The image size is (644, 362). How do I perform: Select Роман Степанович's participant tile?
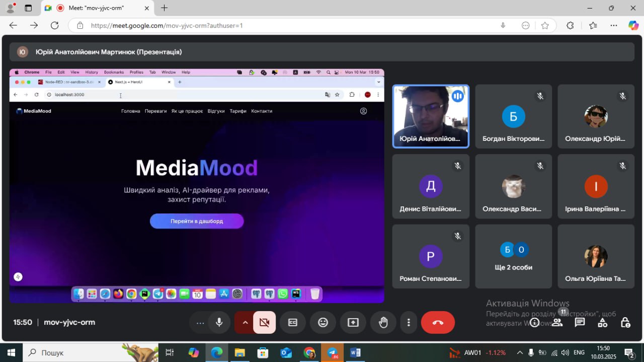tap(431, 256)
